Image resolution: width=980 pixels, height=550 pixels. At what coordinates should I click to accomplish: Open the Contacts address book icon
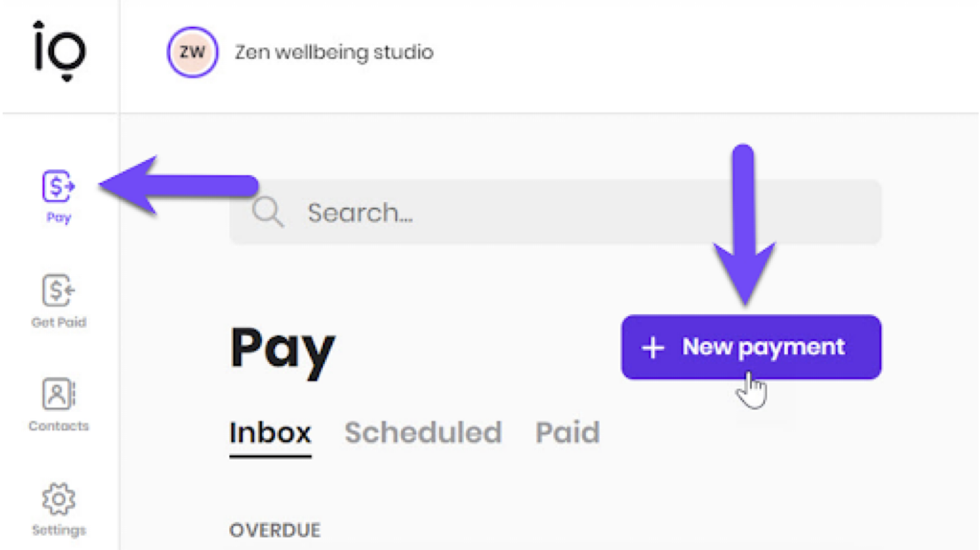[58, 395]
